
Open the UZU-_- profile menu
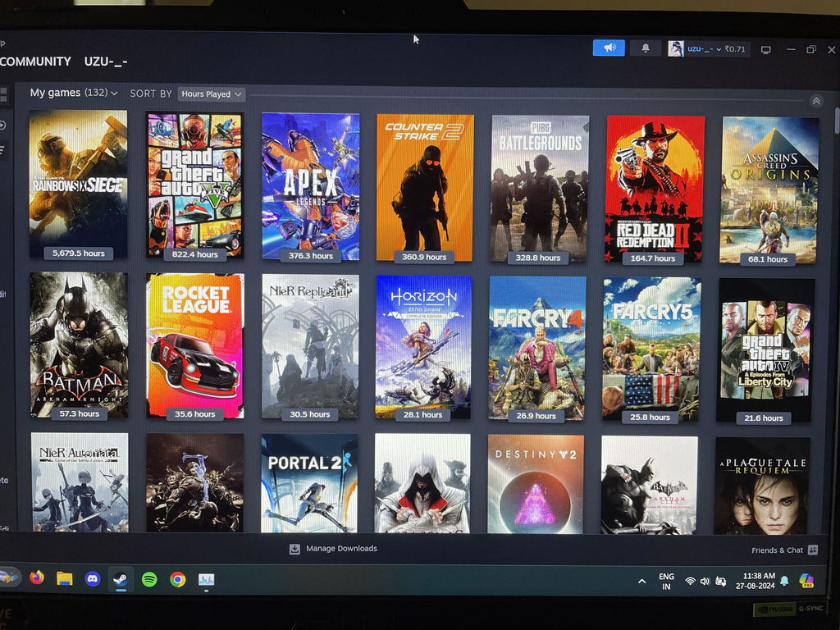click(106, 62)
